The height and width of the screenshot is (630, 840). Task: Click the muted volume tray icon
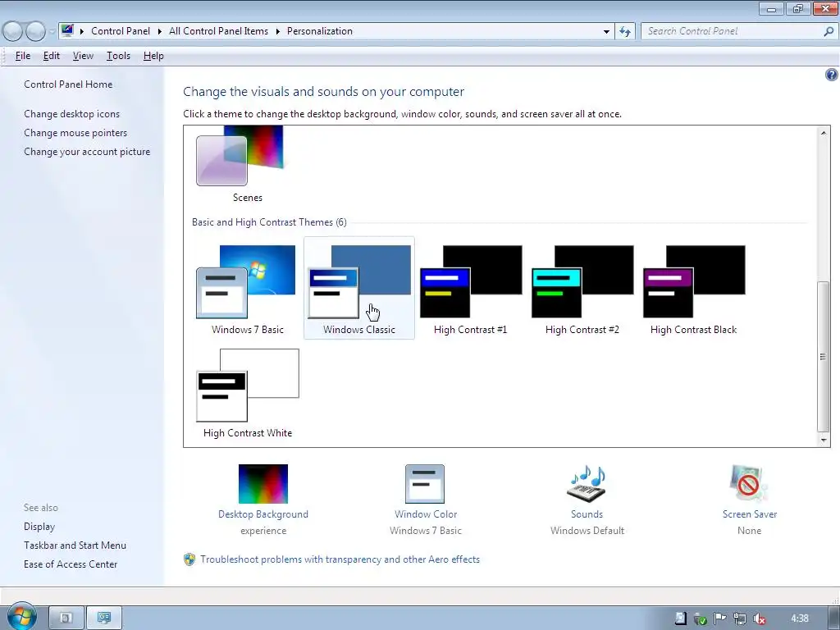(x=759, y=619)
